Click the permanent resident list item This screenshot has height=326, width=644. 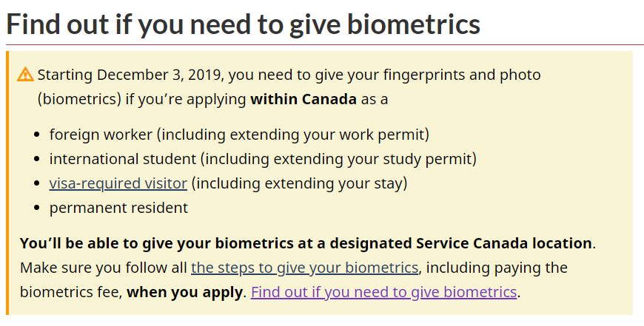[118, 208]
